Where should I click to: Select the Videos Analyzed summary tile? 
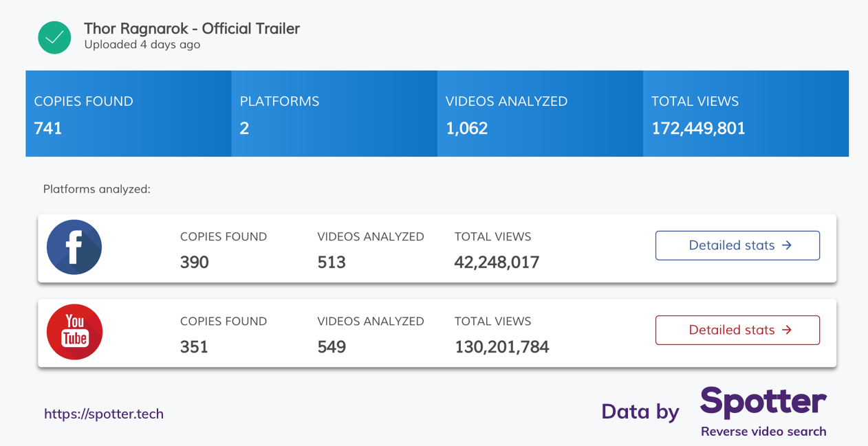coord(540,114)
